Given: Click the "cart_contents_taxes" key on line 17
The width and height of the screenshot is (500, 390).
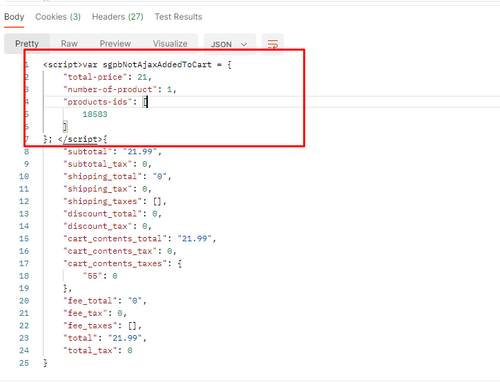Looking at the screenshot, I should [x=115, y=264].
